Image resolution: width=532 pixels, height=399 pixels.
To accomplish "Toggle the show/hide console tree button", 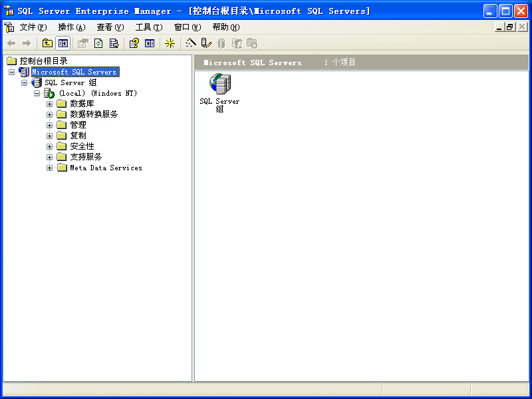I will click(x=63, y=43).
